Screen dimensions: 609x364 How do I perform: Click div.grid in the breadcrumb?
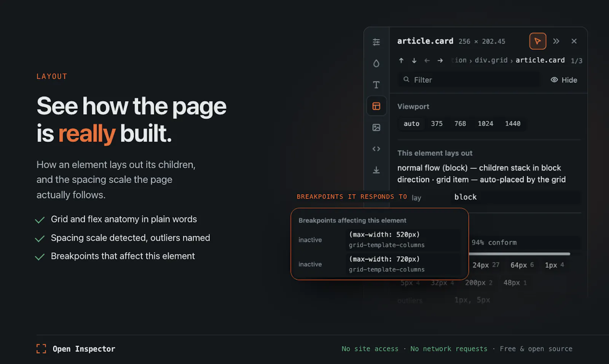pos(491,60)
